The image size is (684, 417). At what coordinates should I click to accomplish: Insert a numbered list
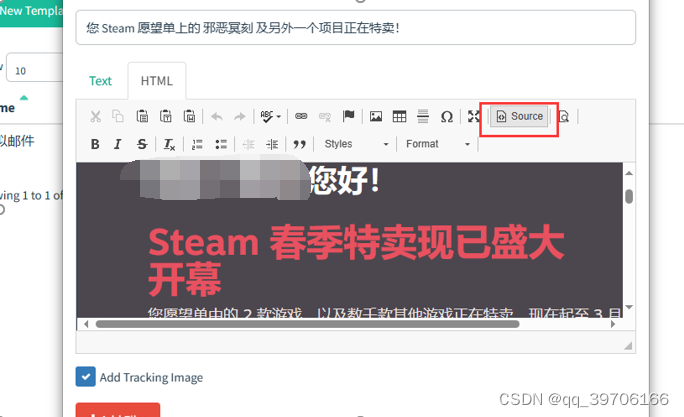[197, 144]
